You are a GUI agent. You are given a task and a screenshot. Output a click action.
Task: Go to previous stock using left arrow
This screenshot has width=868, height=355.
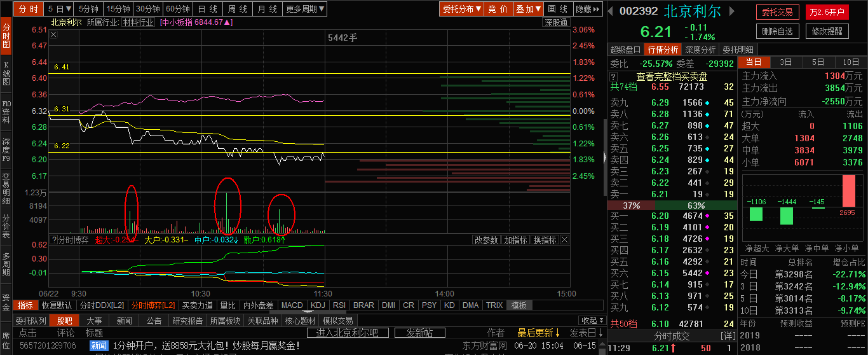pyautogui.click(x=611, y=11)
